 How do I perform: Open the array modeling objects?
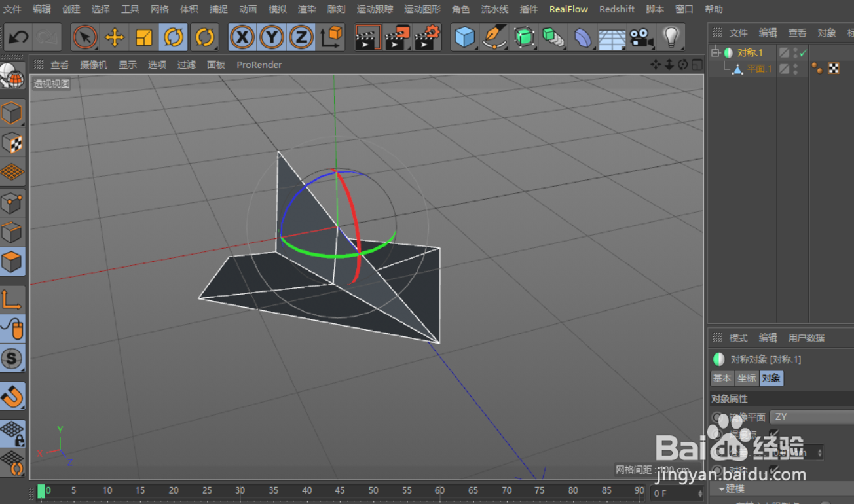[x=553, y=37]
